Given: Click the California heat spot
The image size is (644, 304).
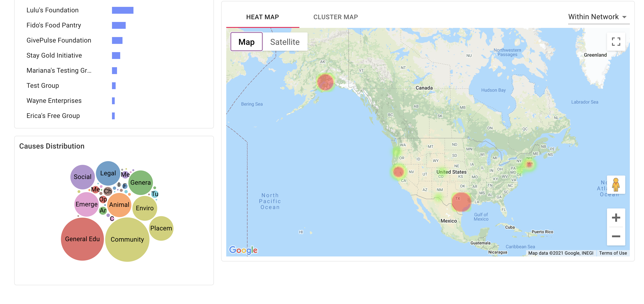Looking at the screenshot, I should click(398, 172).
